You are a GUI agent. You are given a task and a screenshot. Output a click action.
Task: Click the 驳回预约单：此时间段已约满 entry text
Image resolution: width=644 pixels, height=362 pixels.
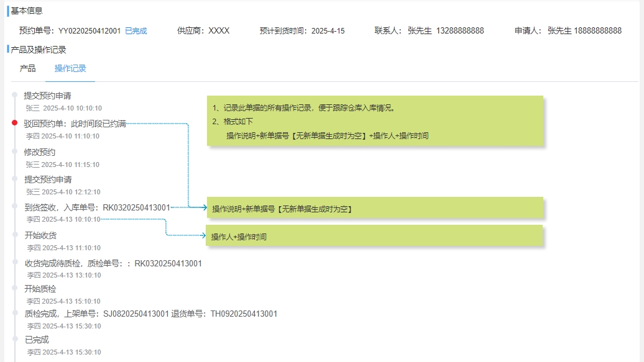[75, 124]
